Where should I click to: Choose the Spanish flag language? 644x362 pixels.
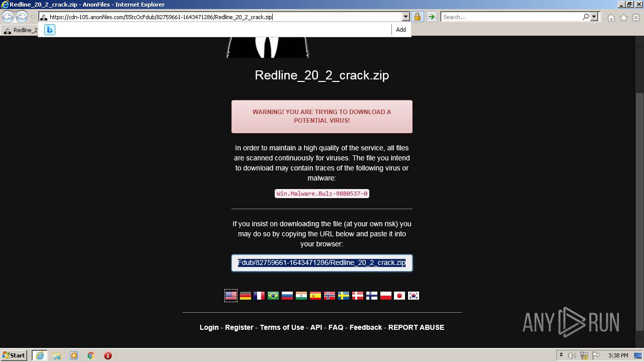click(x=315, y=296)
